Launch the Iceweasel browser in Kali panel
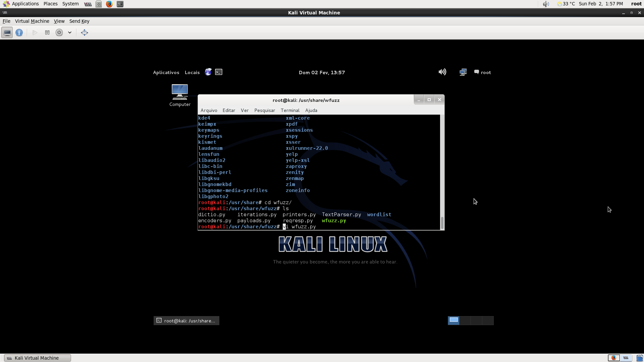The width and height of the screenshot is (644, 362). pyautogui.click(x=208, y=72)
